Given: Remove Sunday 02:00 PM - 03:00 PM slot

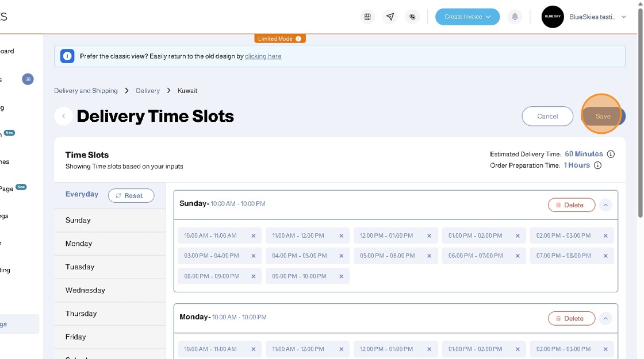Looking at the screenshot, I should click(605, 236).
